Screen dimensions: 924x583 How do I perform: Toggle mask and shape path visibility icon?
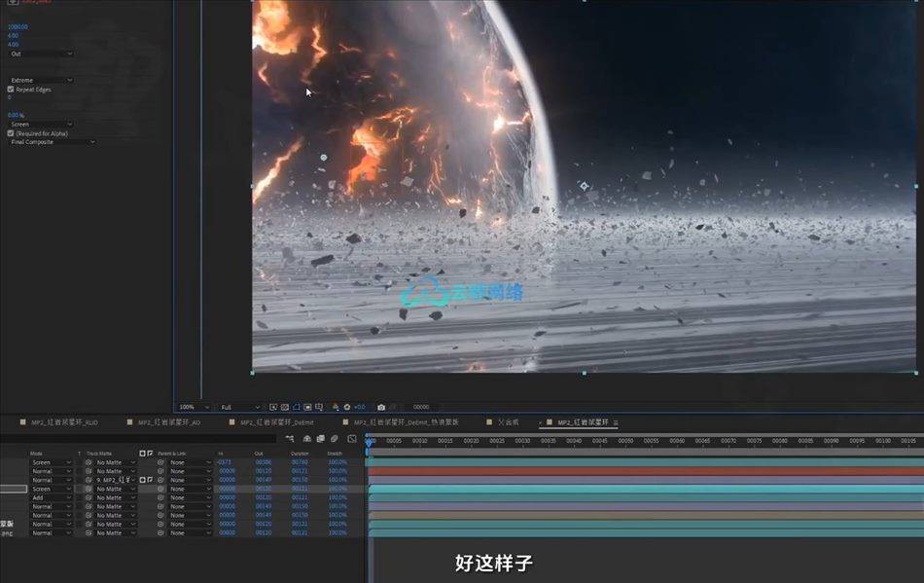pyautogui.click(x=297, y=408)
